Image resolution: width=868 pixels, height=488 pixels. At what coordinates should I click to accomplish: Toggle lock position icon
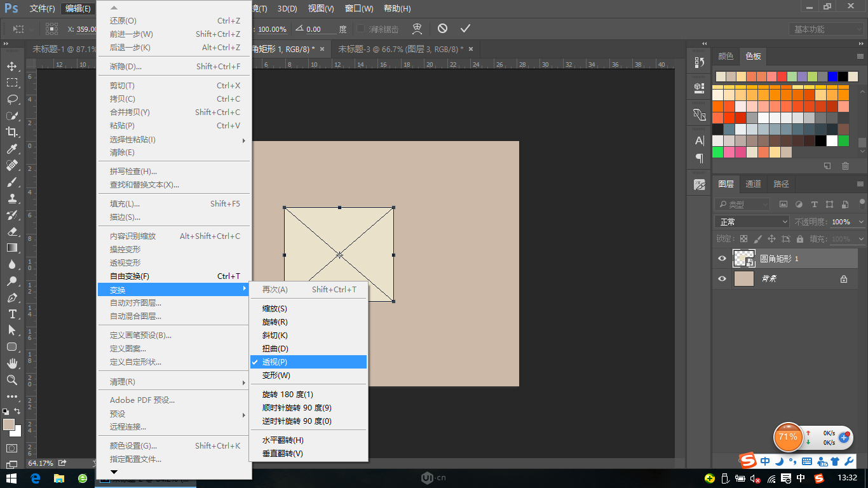coord(771,239)
